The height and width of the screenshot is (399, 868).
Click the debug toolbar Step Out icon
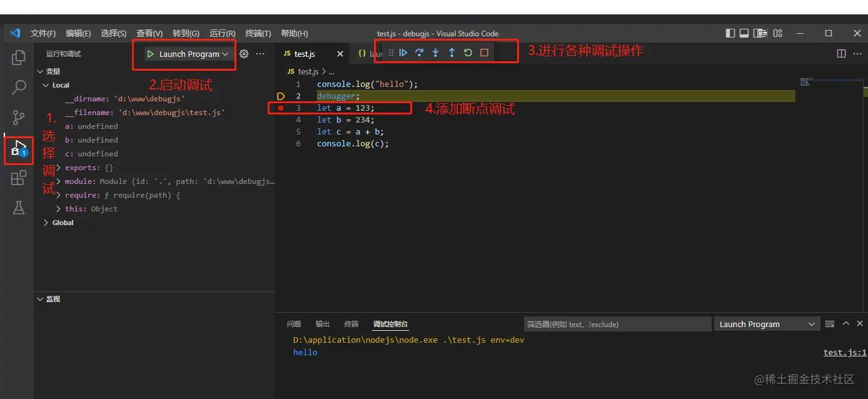click(x=452, y=53)
